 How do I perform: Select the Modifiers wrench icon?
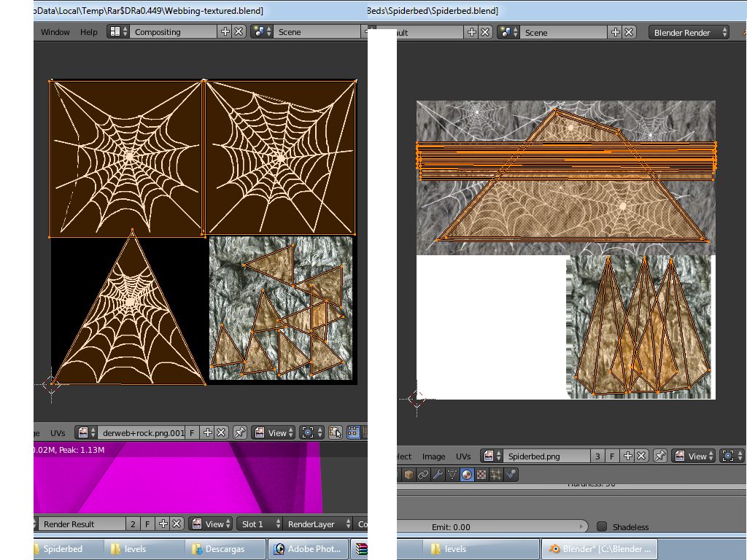(438, 475)
